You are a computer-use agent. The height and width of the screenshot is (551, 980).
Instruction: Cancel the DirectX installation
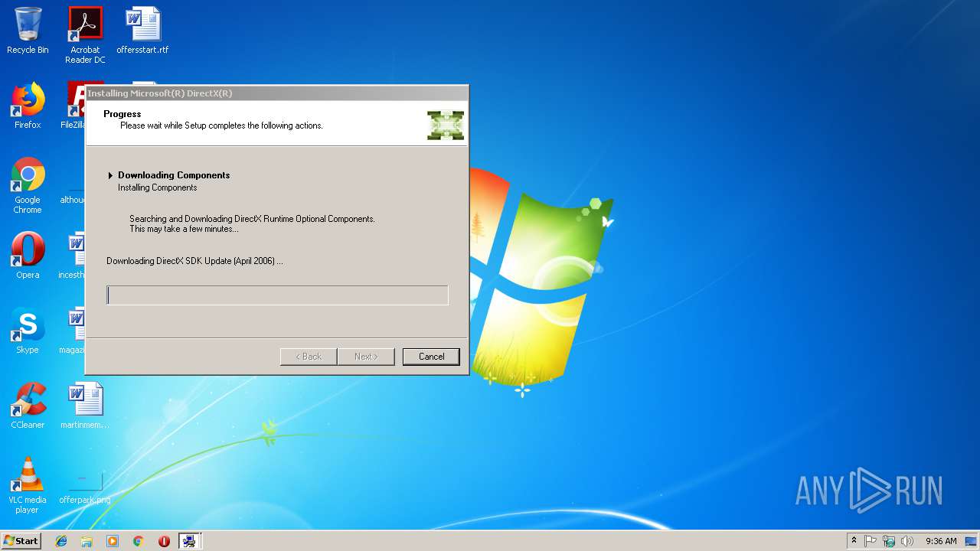[431, 357]
